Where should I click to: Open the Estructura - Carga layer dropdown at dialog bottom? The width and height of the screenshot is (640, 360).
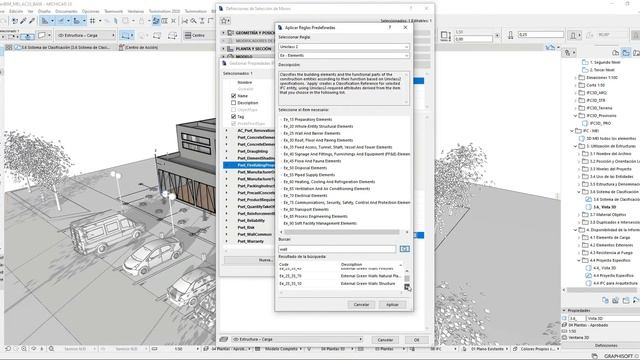297,339
